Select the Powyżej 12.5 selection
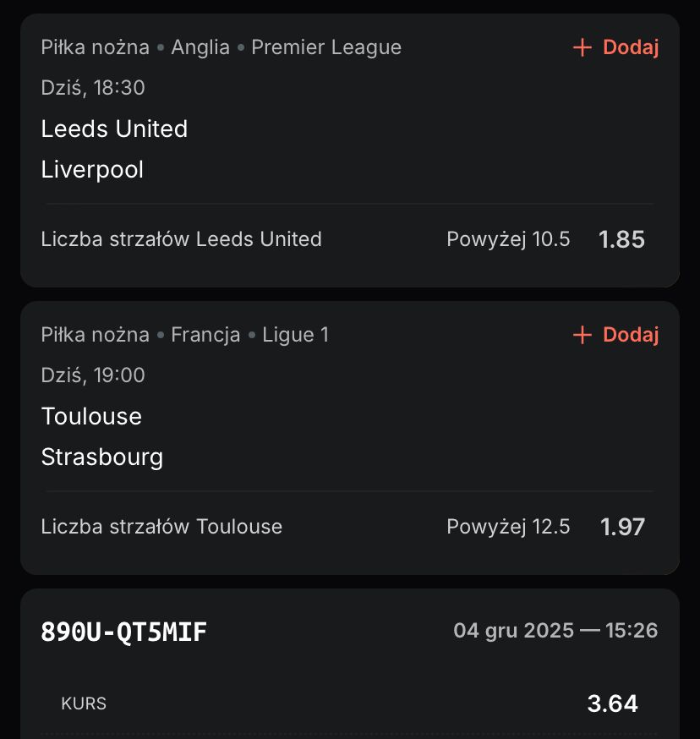This screenshot has width=700, height=739. (x=508, y=527)
